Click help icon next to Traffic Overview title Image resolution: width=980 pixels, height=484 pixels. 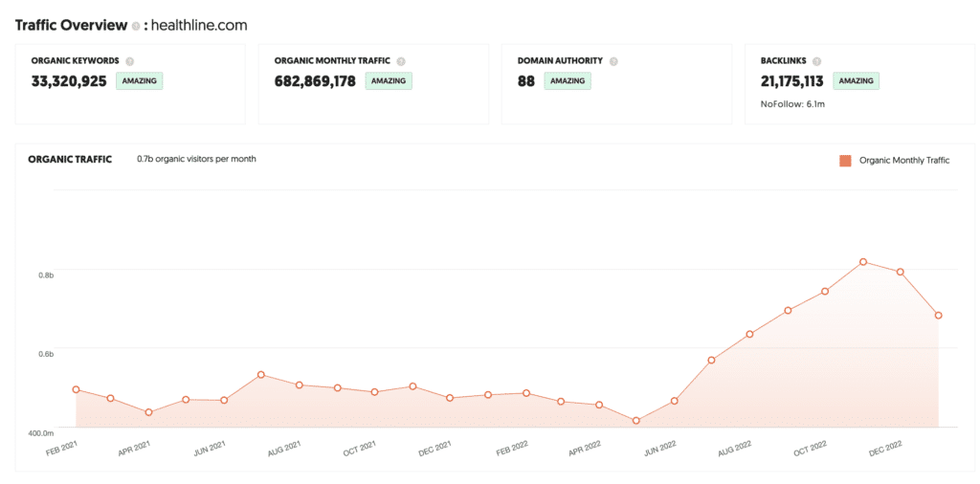click(136, 26)
